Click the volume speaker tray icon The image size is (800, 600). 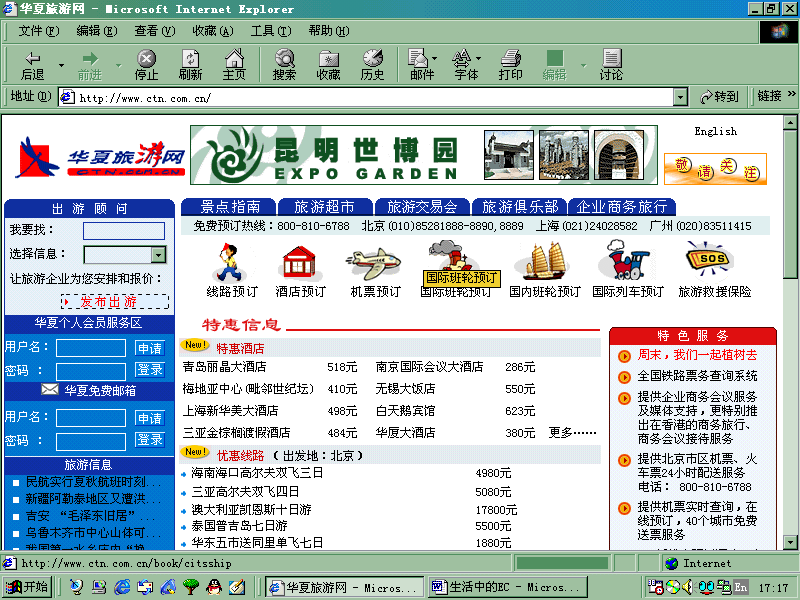(688, 587)
